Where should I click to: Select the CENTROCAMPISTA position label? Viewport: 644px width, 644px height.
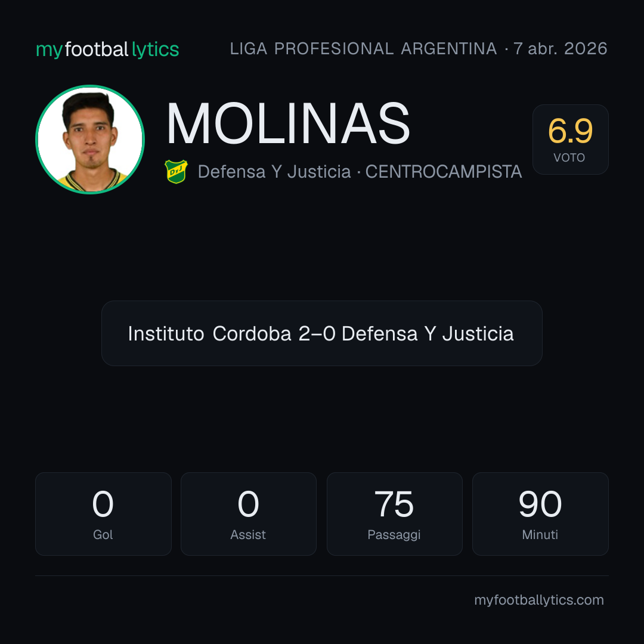coord(444,172)
